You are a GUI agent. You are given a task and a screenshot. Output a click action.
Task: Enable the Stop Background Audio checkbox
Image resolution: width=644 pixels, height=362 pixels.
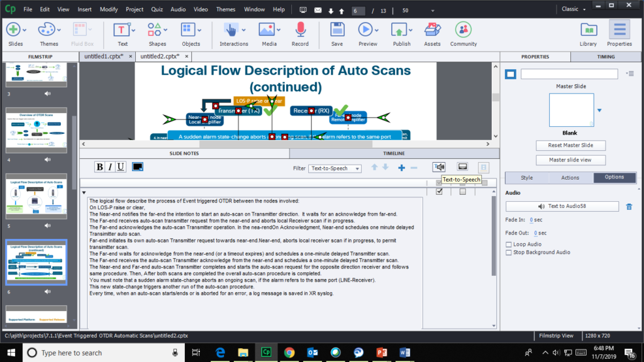(x=508, y=253)
